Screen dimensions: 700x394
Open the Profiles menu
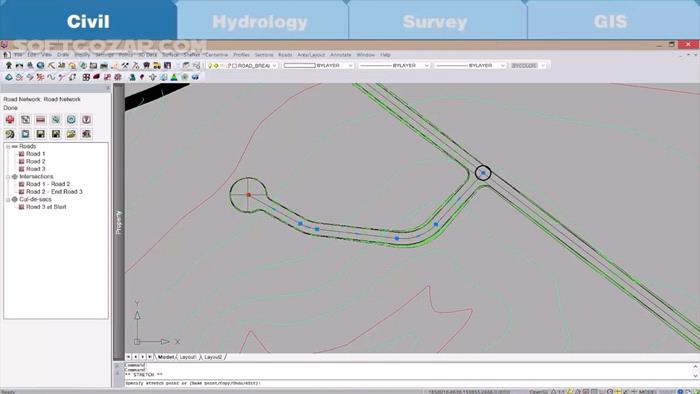tap(242, 54)
